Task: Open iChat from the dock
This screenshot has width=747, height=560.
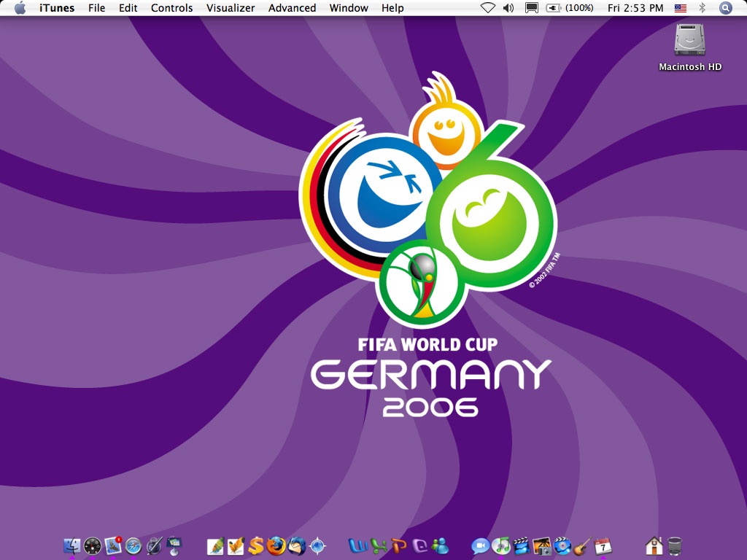Action: tap(481, 545)
